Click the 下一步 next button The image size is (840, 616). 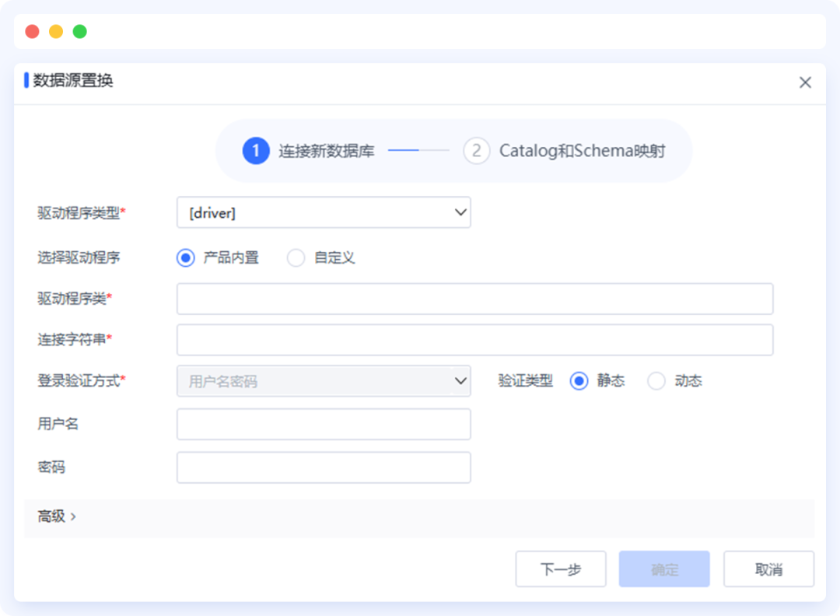561,569
